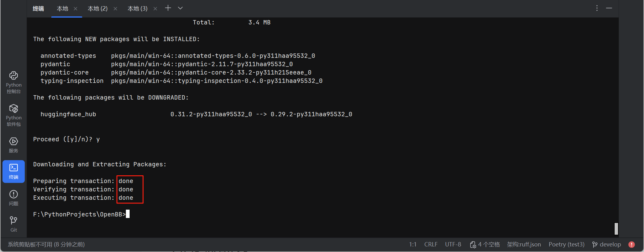Close the 本地 terminal tab
Image resolution: width=644 pixels, height=252 pixels.
tap(75, 9)
